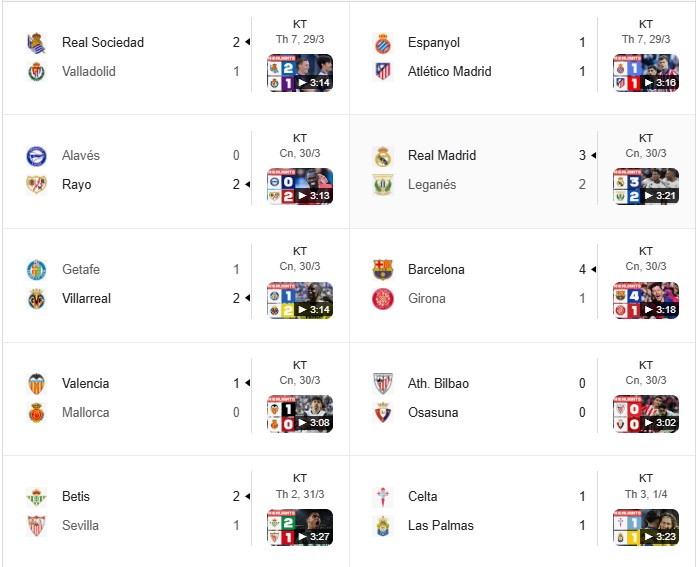Click the Ath. Bilbao club crest
Screen dimensions: 698x567
[382, 383]
